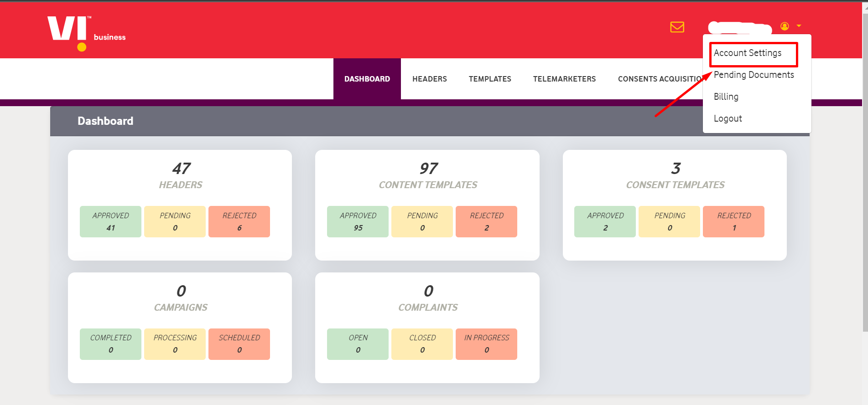The width and height of the screenshot is (868, 405).
Task: Click the page vertical scrollbar
Action: tap(865, 173)
